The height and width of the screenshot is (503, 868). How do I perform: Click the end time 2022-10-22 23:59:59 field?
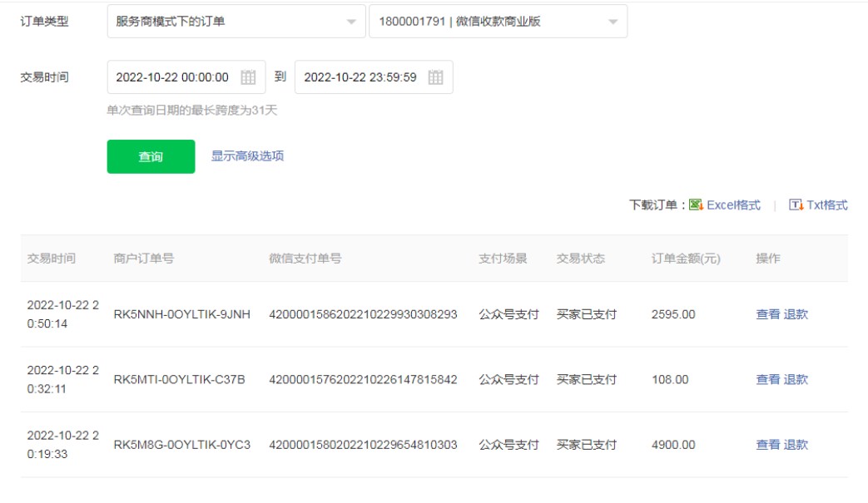click(x=360, y=77)
